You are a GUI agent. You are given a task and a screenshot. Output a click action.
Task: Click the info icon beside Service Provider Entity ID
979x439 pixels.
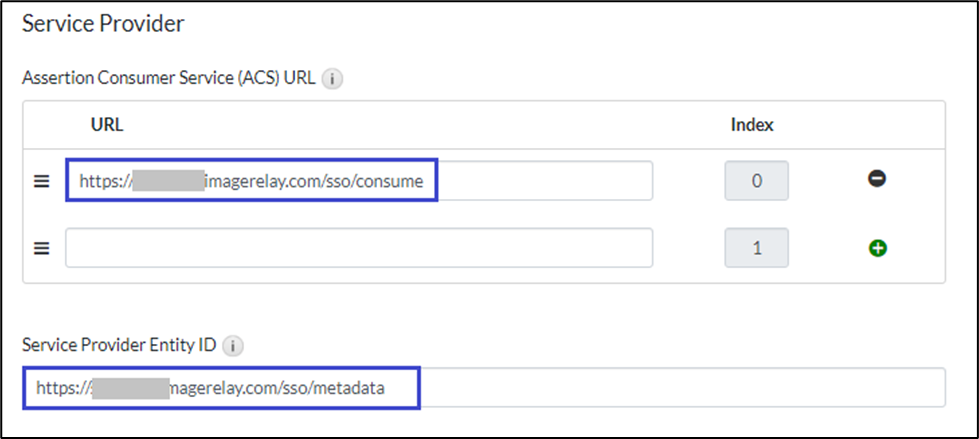[232, 346]
